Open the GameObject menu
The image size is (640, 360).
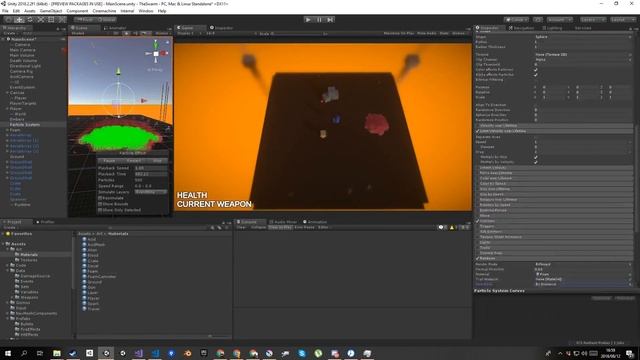coord(51,11)
